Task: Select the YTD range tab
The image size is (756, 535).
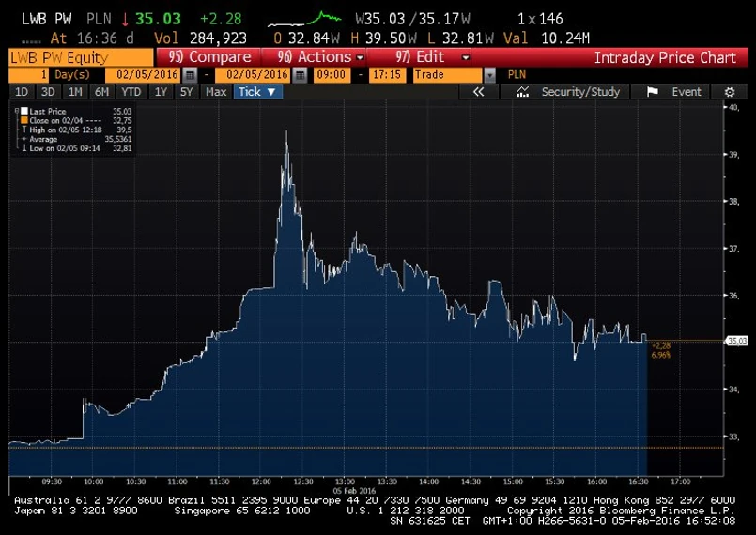Action: [131, 92]
